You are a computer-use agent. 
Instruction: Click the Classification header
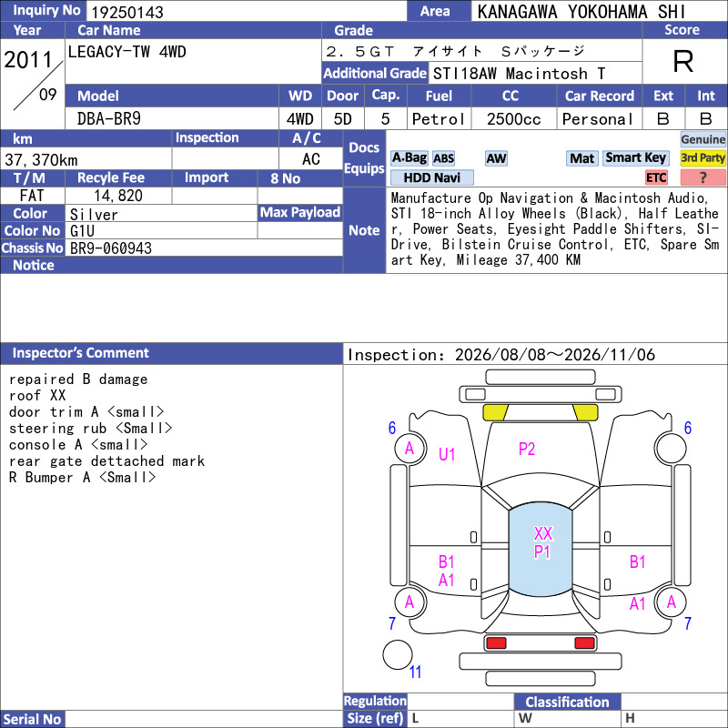[567, 702]
